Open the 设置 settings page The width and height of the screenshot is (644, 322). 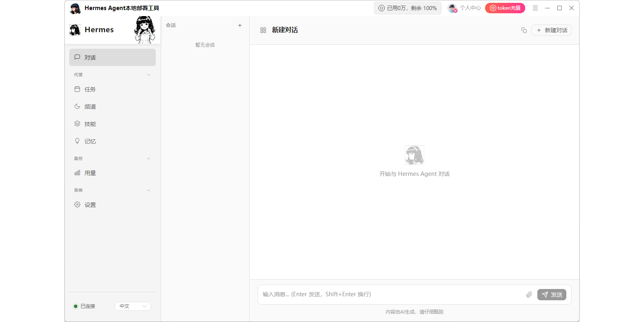click(x=112, y=205)
